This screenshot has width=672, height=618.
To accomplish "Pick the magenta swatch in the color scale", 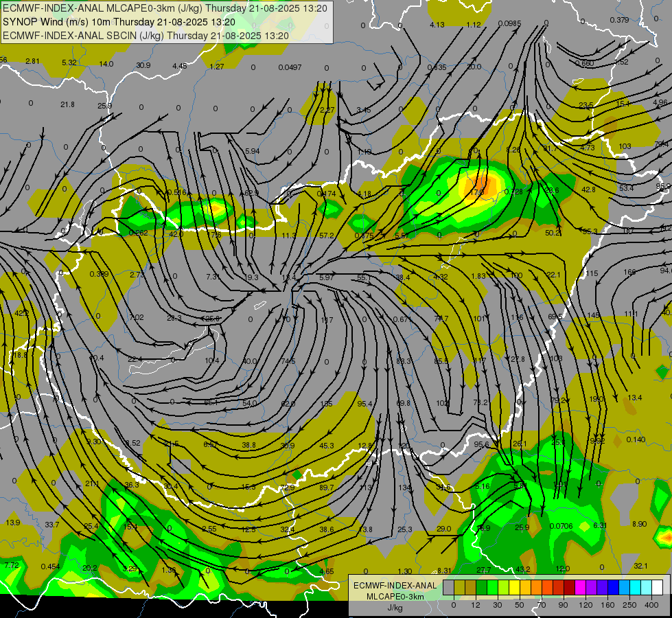I will [580, 588].
